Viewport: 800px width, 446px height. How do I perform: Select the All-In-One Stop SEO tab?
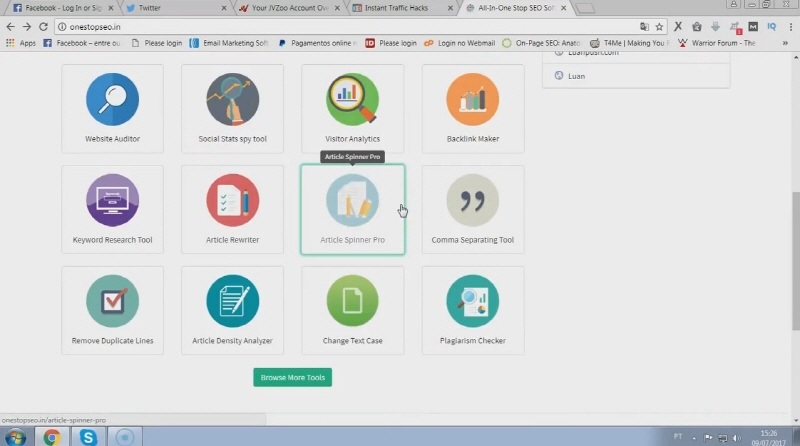pos(514,8)
